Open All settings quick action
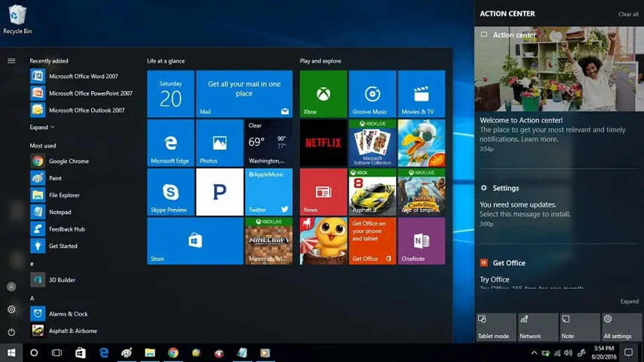The image size is (644, 362). tap(622, 327)
